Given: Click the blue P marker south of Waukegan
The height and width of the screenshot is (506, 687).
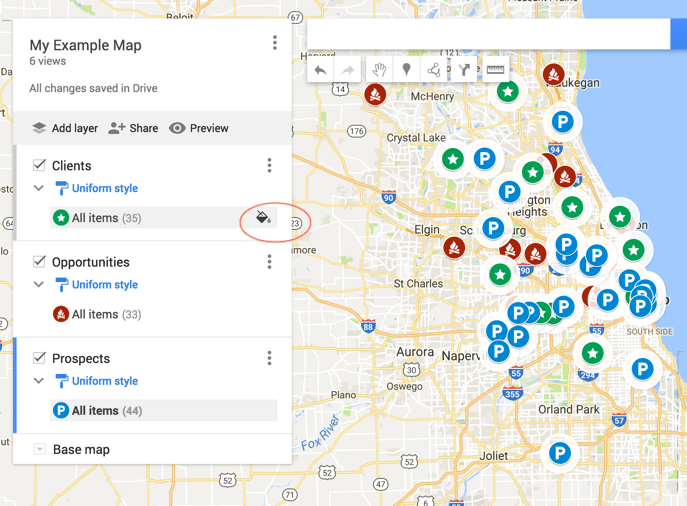Looking at the screenshot, I should (x=563, y=121).
